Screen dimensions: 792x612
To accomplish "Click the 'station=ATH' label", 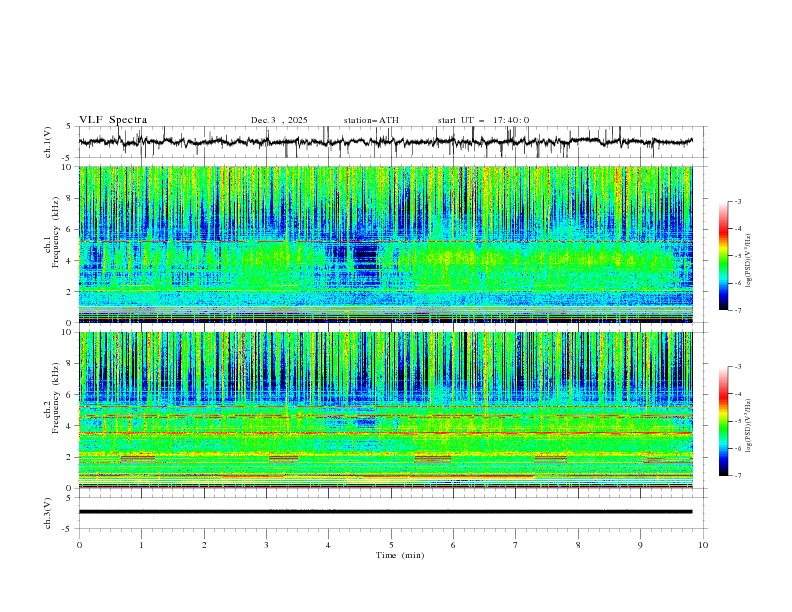I will click(371, 120).
